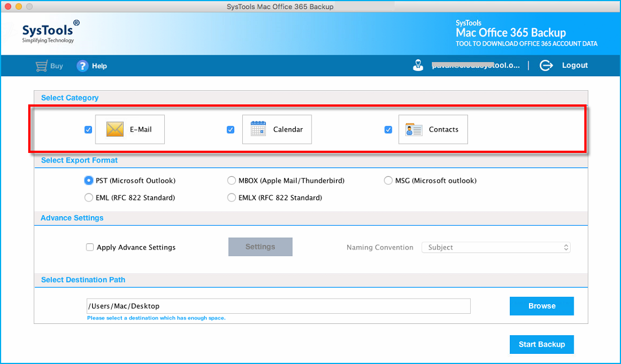Image resolution: width=621 pixels, height=364 pixels.
Task: Click the Naming Convention label
Action: pos(380,247)
